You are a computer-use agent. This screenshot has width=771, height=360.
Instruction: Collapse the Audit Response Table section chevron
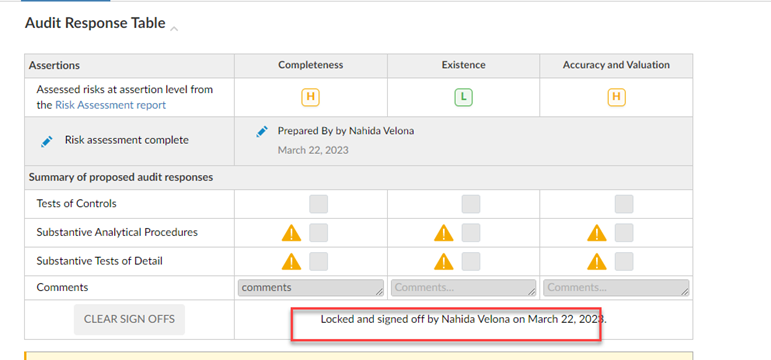[x=174, y=29]
